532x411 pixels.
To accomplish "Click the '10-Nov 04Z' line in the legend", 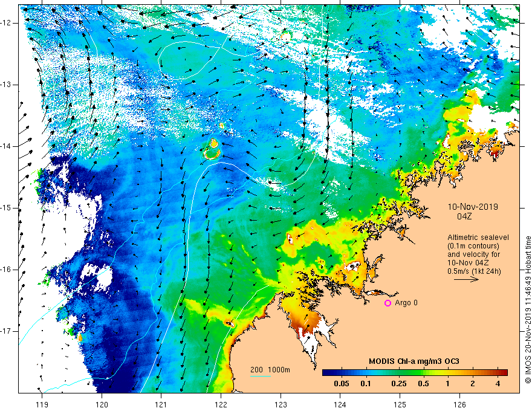I will click(468, 263).
